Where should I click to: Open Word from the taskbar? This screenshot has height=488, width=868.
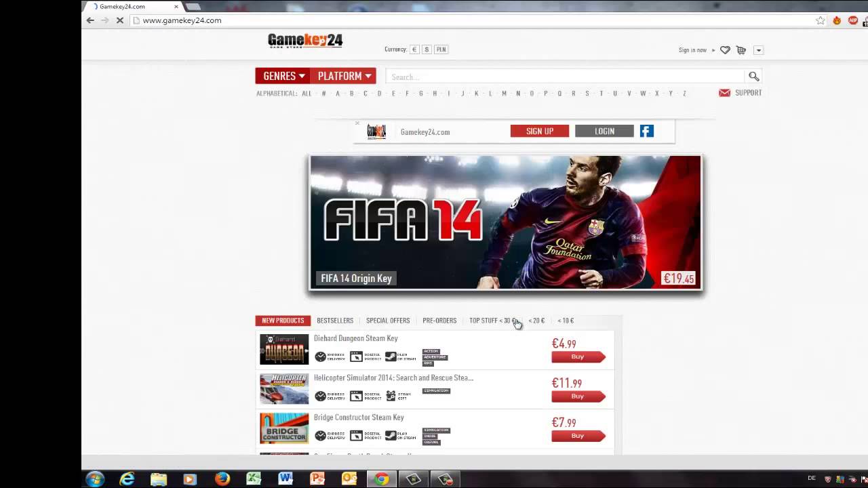pyautogui.click(x=285, y=479)
